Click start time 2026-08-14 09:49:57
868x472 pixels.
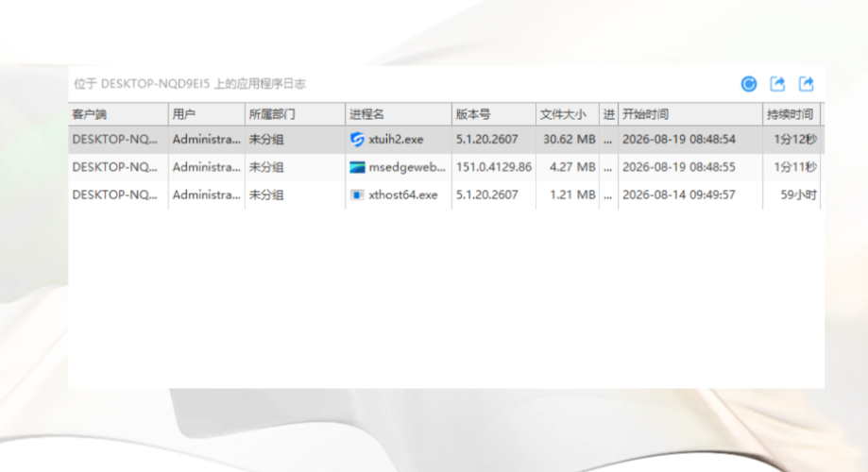tap(679, 194)
